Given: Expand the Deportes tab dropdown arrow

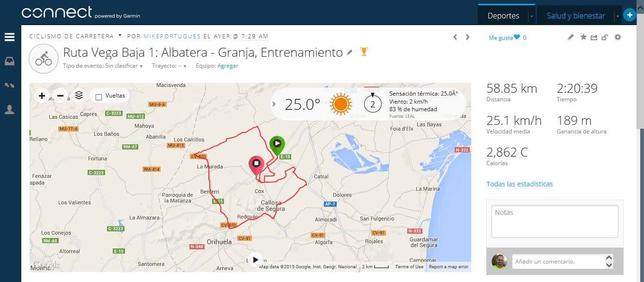Looking at the screenshot, I should pyautogui.click(x=531, y=16).
